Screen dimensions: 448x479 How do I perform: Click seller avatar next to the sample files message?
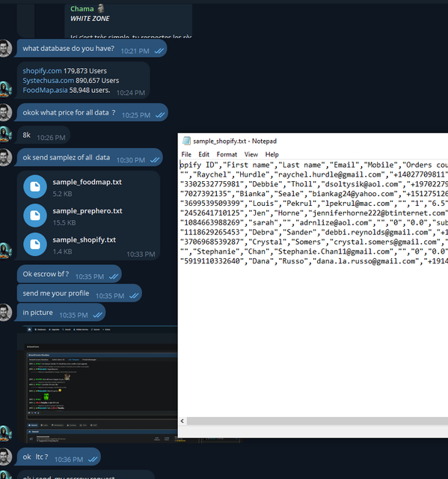5,251
